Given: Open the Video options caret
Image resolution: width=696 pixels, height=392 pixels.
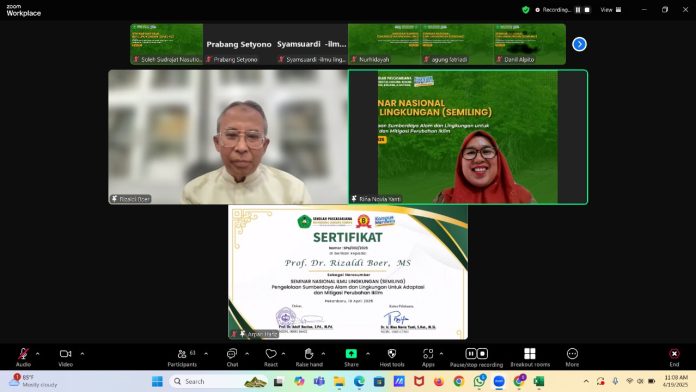Looking at the screenshot, I should coord(82,354).
